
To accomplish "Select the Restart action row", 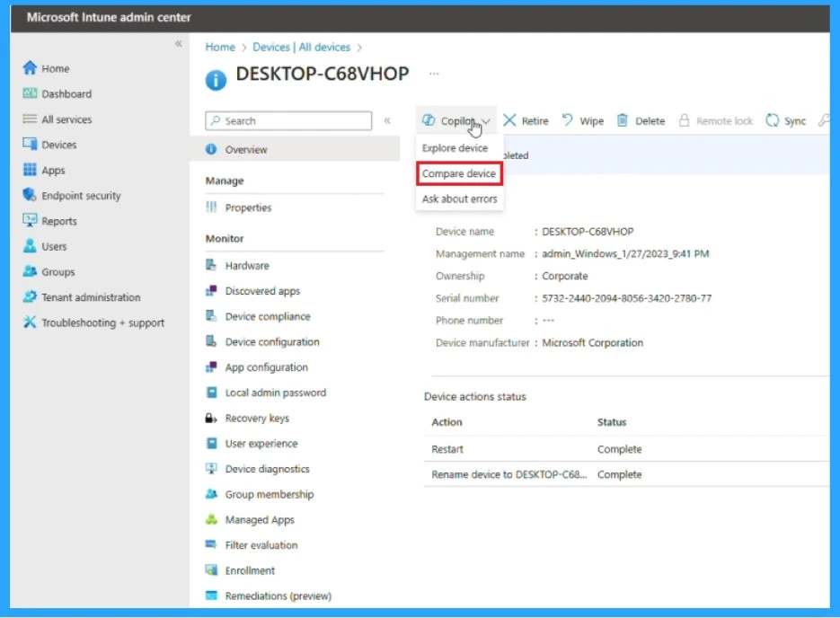I will pos(627,449).
